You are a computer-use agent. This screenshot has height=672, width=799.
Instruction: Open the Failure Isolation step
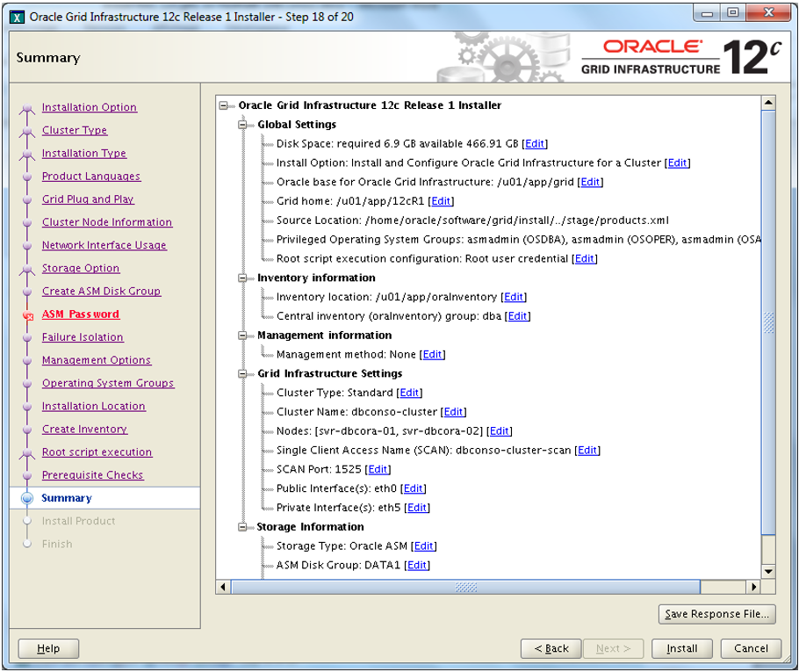point(83,337)
